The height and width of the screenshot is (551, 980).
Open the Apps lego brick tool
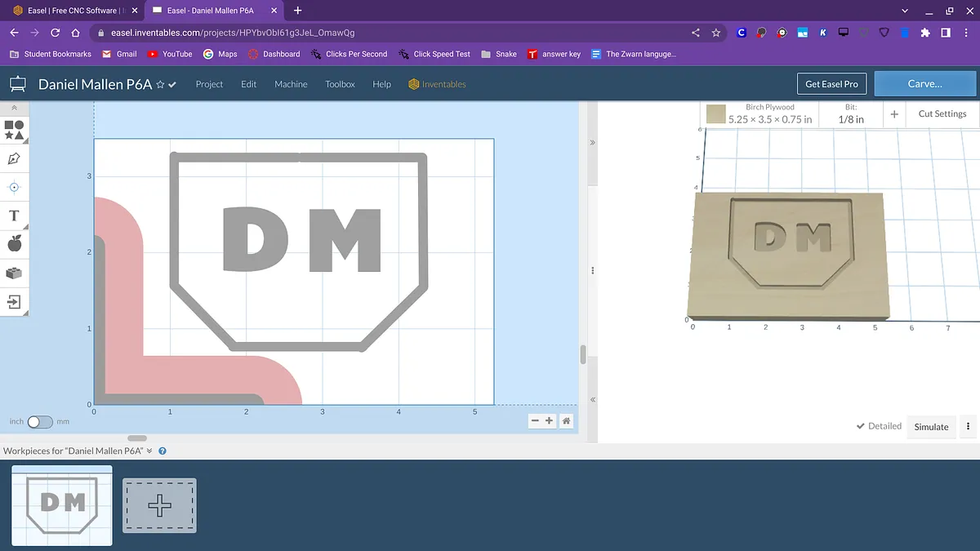tap(14, 273)
